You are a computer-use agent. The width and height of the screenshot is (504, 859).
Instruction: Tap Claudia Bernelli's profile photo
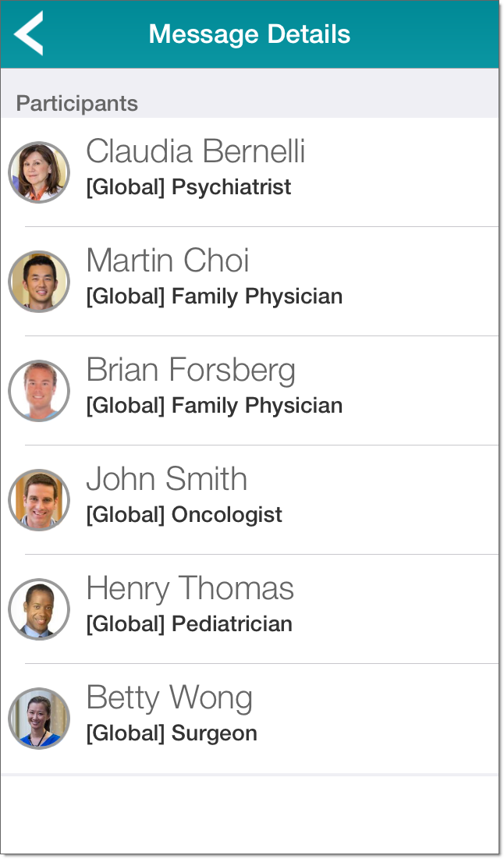point(39,172)
